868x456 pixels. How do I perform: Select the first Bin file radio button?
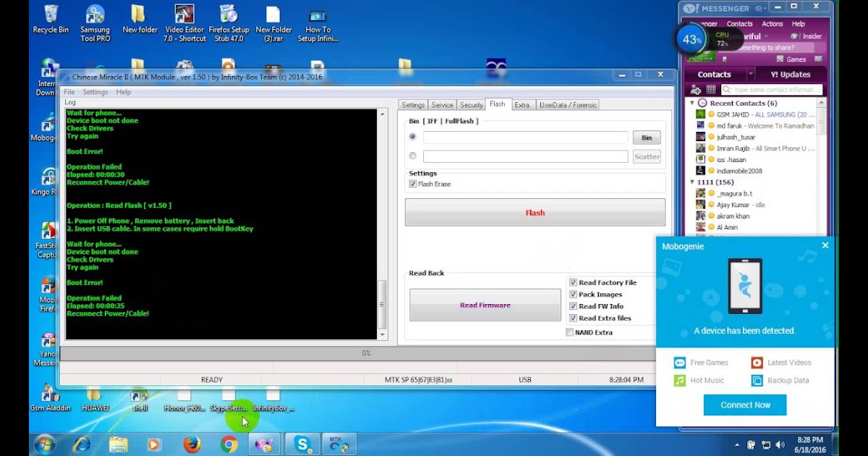413,137
